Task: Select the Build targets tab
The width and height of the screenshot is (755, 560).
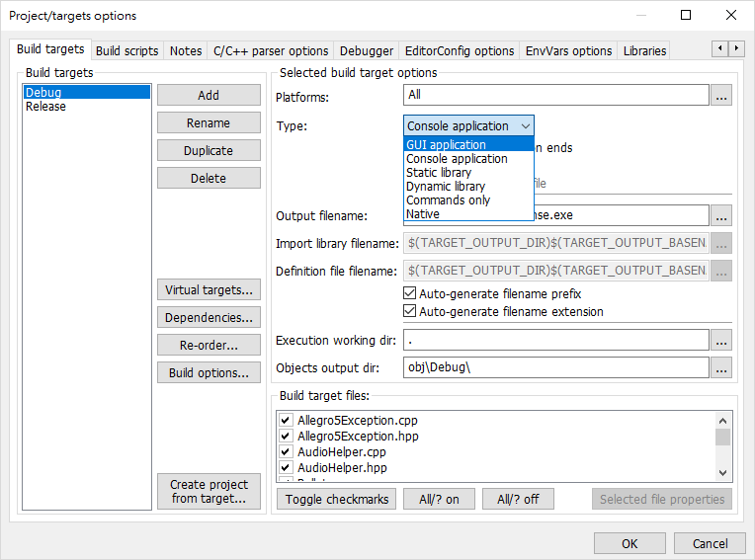Action: coord(50,49)
